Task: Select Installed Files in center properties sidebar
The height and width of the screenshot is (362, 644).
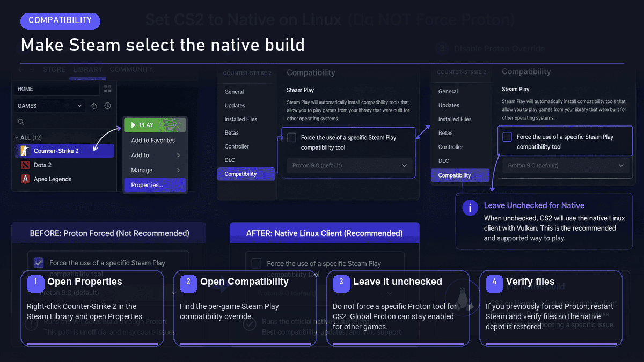Action: (x=241, y=119)
